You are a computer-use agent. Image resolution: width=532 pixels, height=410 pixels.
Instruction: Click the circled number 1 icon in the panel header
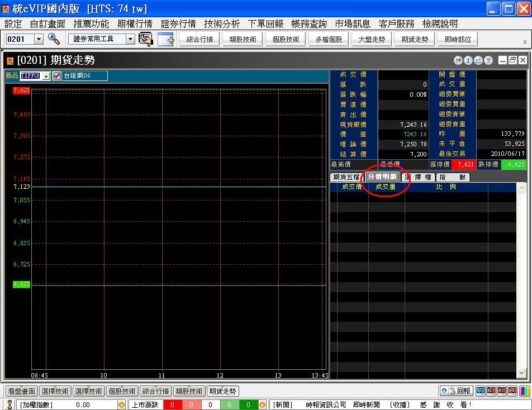(x=468, y=60)
